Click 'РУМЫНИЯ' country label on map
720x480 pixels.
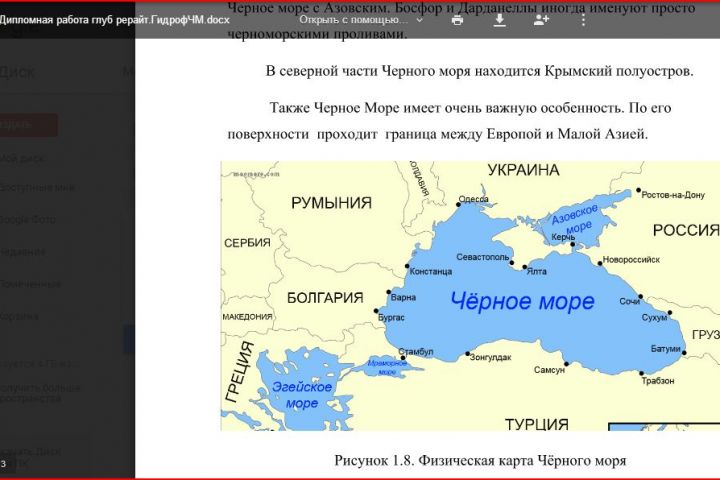click(x=332, y=203)
